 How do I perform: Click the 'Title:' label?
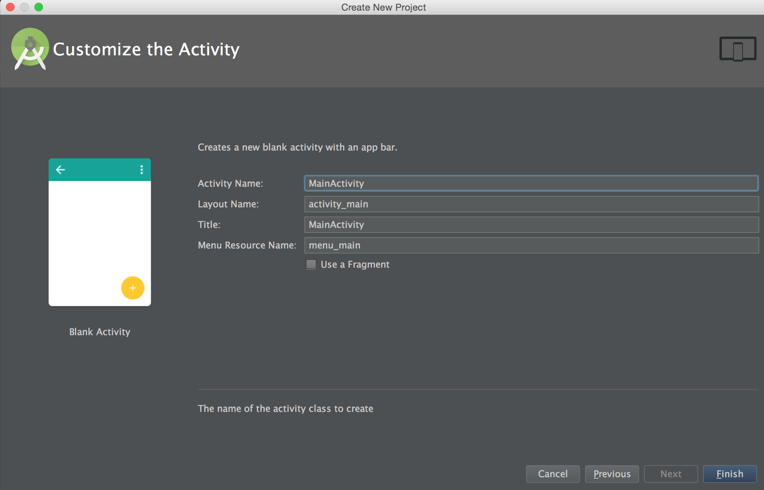pos(209,225)
